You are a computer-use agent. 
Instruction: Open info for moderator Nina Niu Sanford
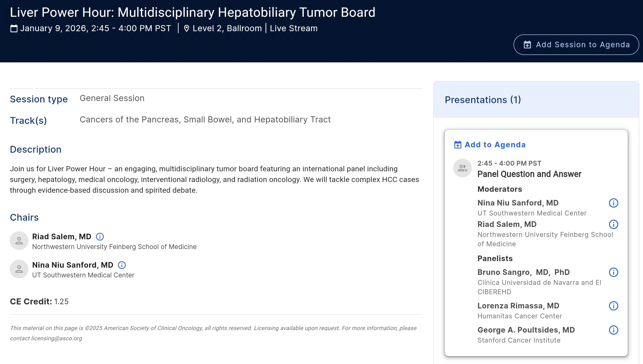(613, 203)
